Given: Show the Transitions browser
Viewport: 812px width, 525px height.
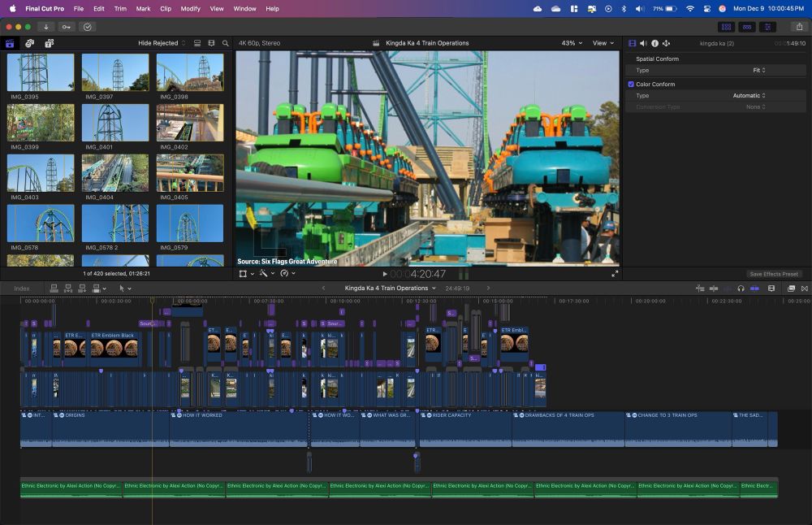Looking at the screenshot, I should [804, 289].
